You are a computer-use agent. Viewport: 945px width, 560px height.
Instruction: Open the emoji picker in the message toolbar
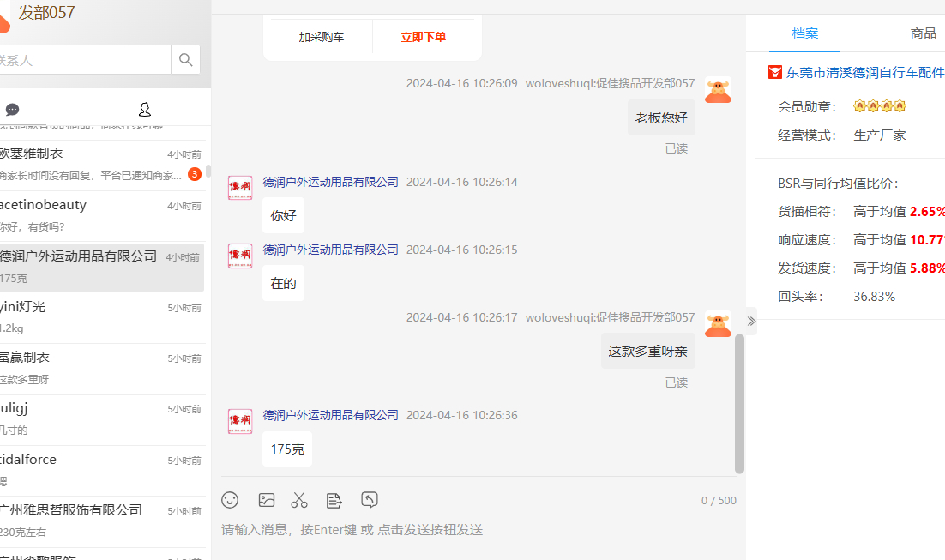230,500
